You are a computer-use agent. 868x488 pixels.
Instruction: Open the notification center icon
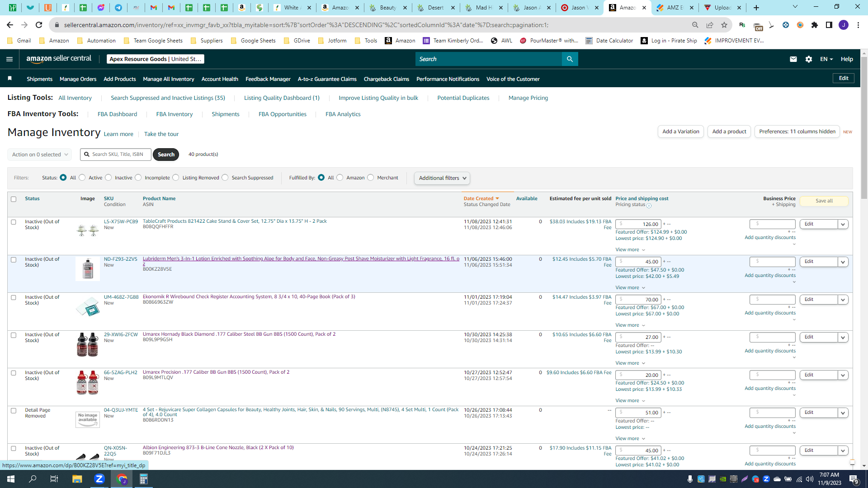854,479
